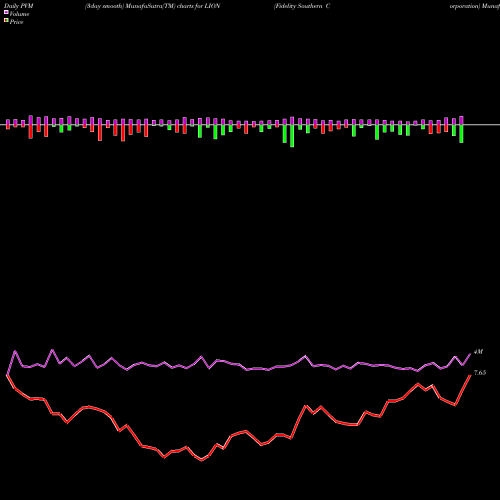Click the '7.65' price end label
The height and width of the screenshot is (500, 500).
(x=480, y=373)
